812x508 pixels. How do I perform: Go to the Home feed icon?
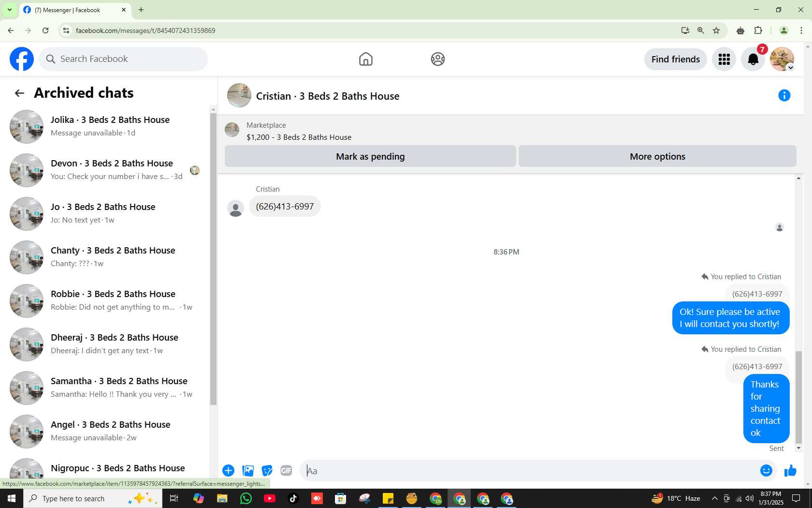coord(366,59)
